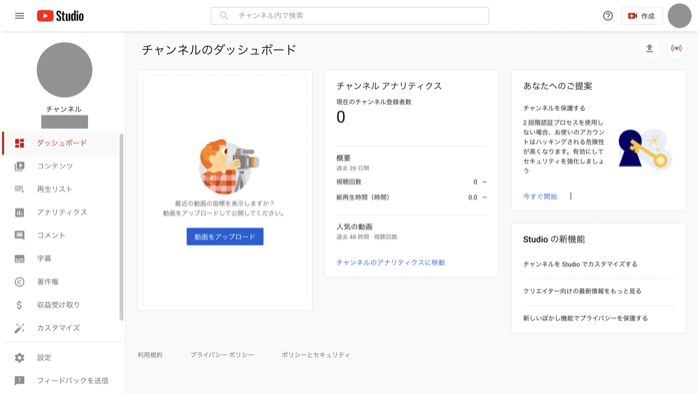Screen dimensions: 700x394
Task: Click the 視聴回数 row value 0
Action: coord(475,182)
